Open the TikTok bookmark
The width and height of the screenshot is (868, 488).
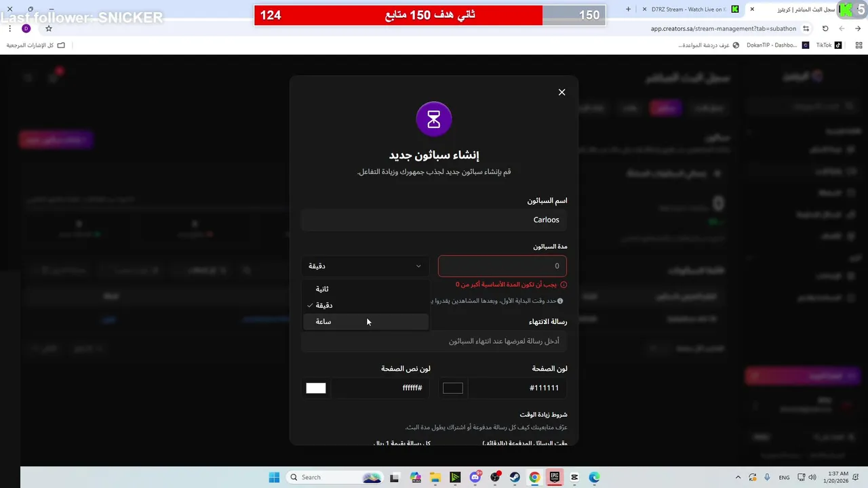[829, 45]
